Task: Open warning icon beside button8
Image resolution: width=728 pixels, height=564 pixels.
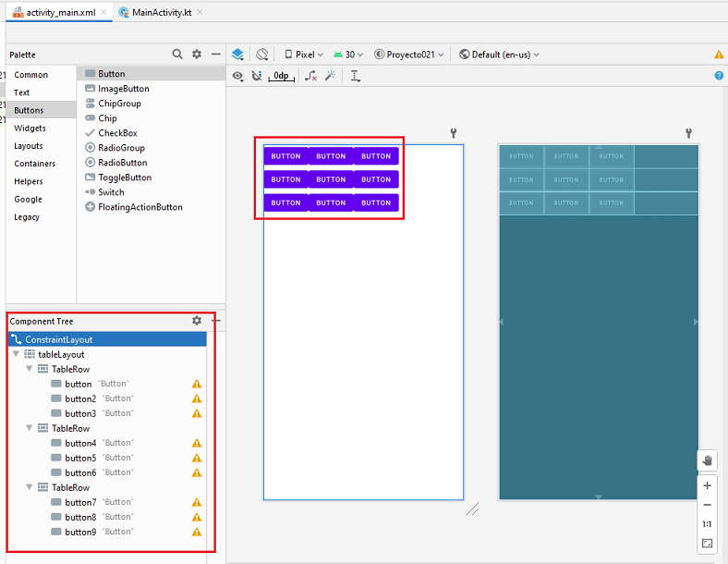Action: [197, 517]
